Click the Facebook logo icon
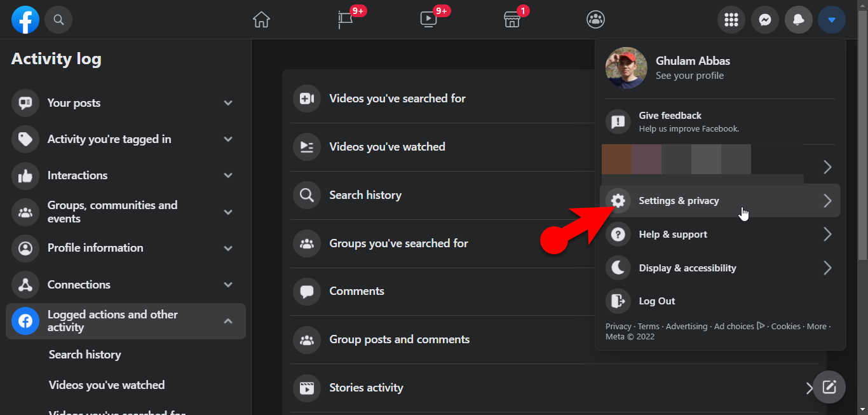868x415 pixels. [x=25, y=20]
